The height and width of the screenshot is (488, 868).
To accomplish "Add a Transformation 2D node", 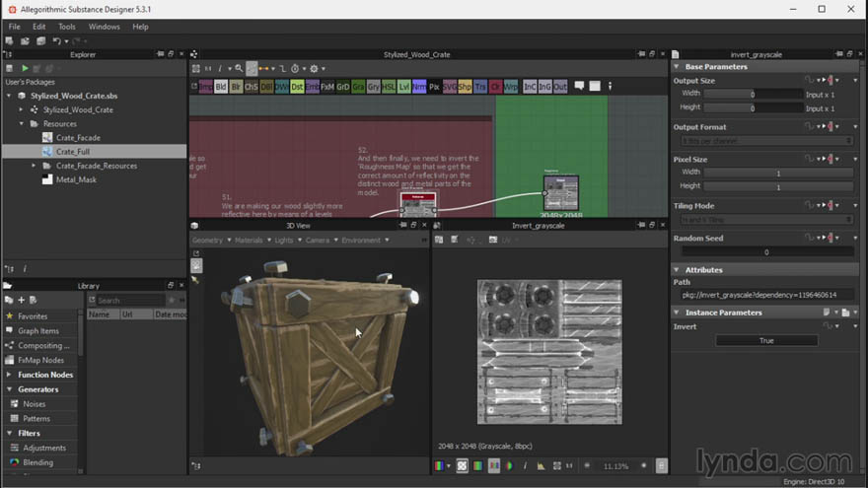I will point(480,87).
